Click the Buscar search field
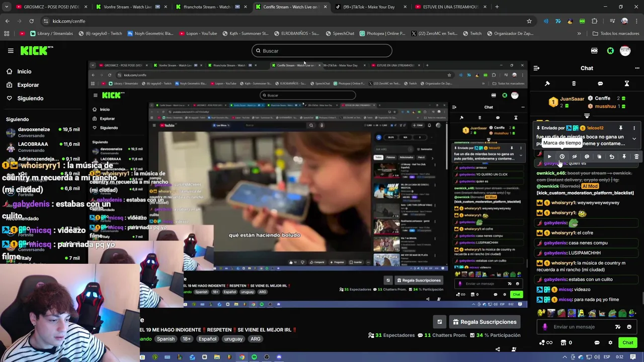The image size is (644, 362). click(322, 51)
